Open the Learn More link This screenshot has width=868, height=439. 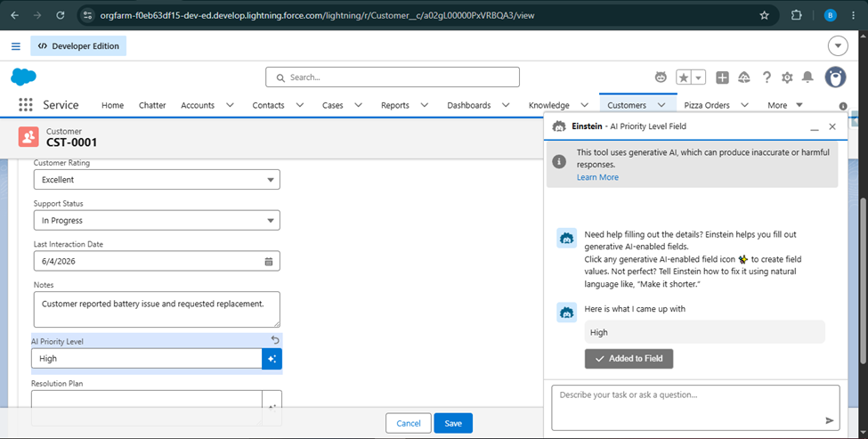click(x=597, y=177)
